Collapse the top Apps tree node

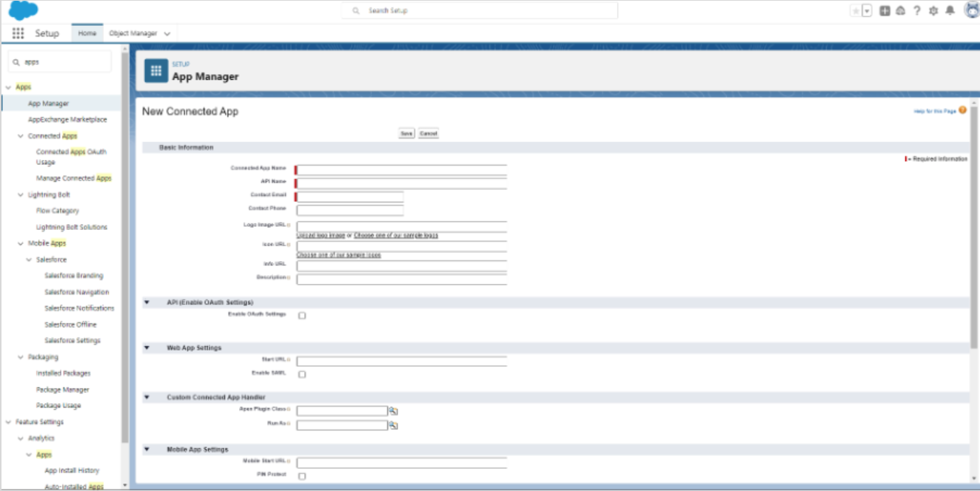8,87
